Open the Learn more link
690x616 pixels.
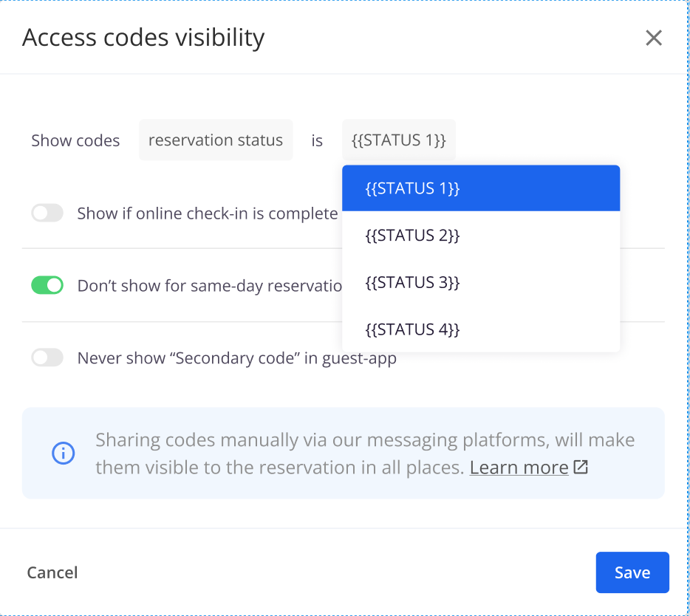pos(519,468)
